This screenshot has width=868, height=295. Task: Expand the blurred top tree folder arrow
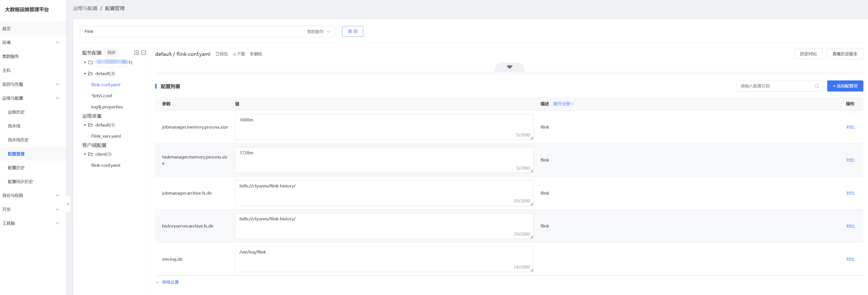click(85, 62)
